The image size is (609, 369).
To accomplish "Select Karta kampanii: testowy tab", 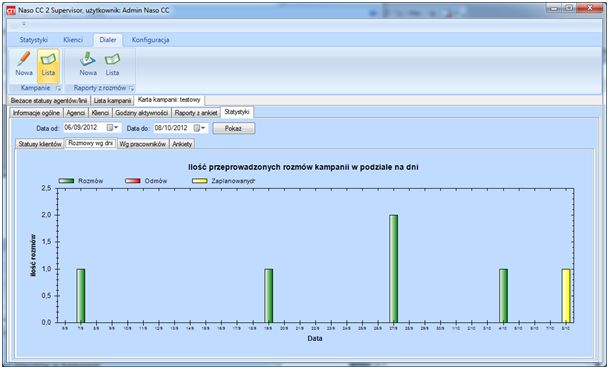I will click(x=169, y=100).
